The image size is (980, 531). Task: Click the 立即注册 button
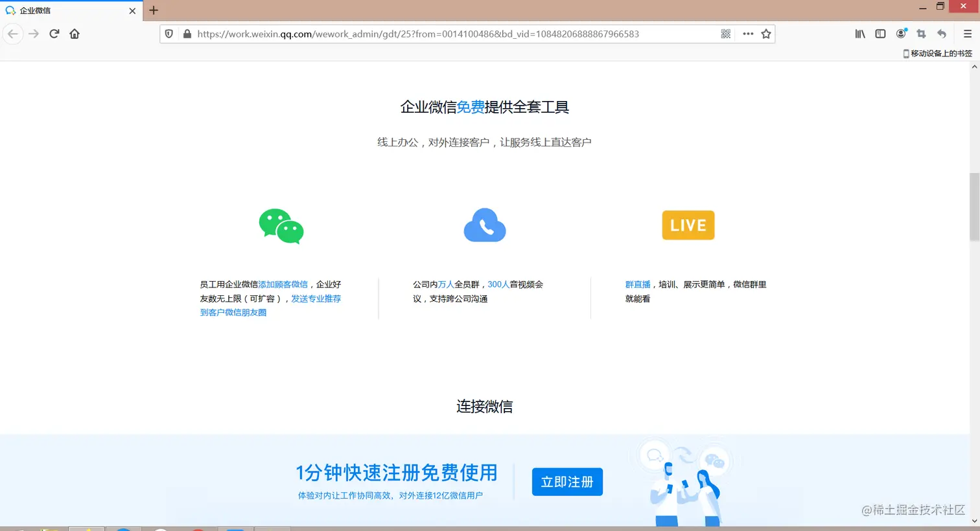(x=567, y=482)
